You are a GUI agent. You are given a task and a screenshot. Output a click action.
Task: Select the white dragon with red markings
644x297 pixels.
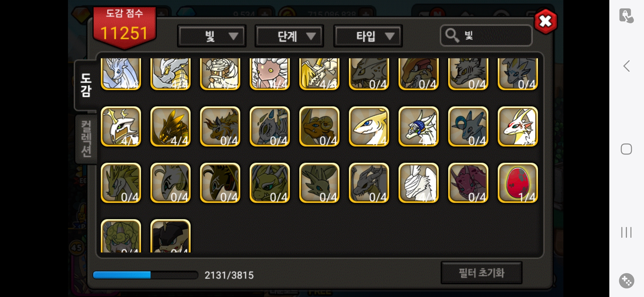point(518,127)
